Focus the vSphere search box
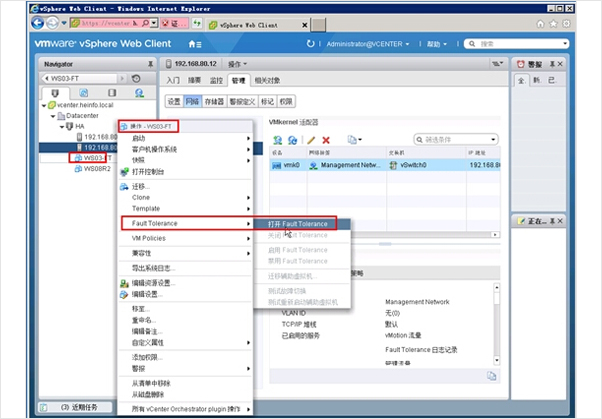602x419 pixels. pyautogui.click(x=516, y=44)
